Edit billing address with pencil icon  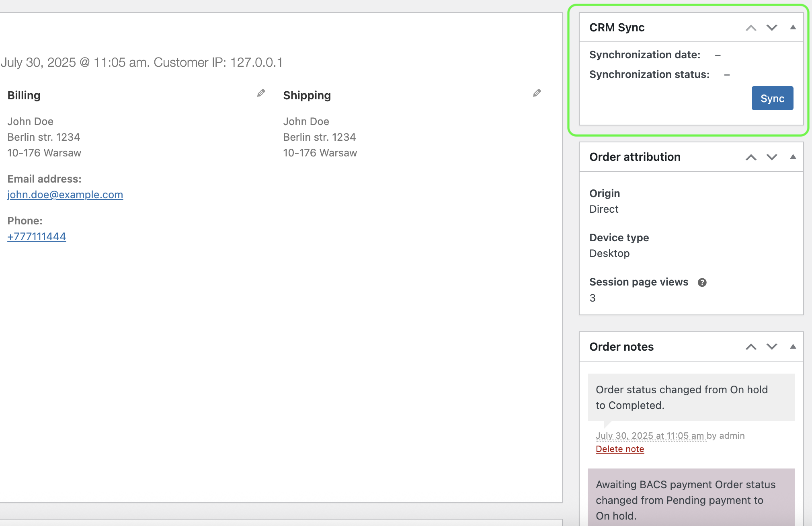261,93
